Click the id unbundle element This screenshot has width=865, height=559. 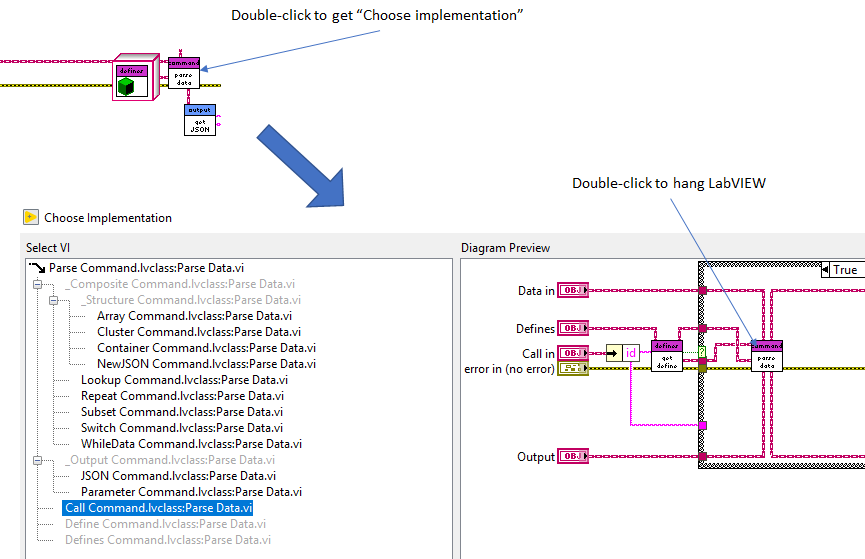pos(631,353)
